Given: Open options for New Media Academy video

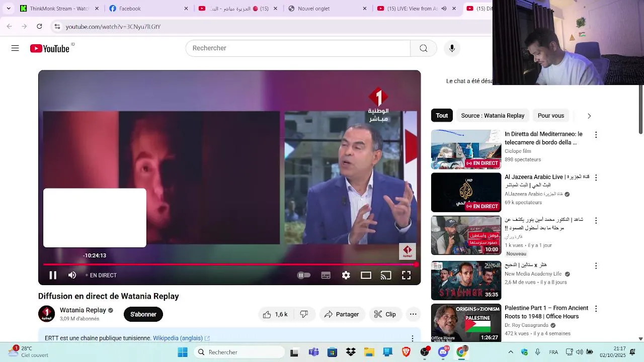Looking at the screenshot, I should point(596,265).
